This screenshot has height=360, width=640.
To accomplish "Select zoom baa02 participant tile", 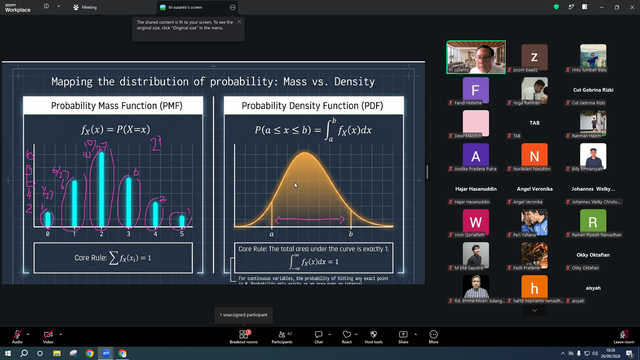I will [534, 57].
